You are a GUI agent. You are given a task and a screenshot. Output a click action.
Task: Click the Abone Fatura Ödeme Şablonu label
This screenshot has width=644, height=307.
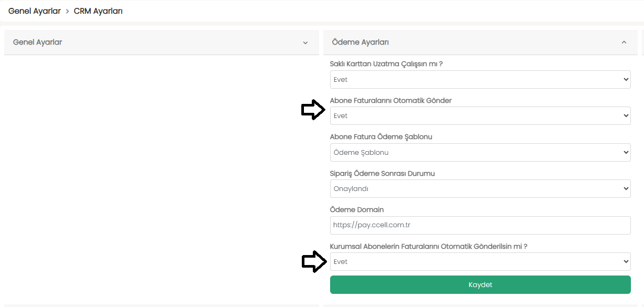(381, 137)
